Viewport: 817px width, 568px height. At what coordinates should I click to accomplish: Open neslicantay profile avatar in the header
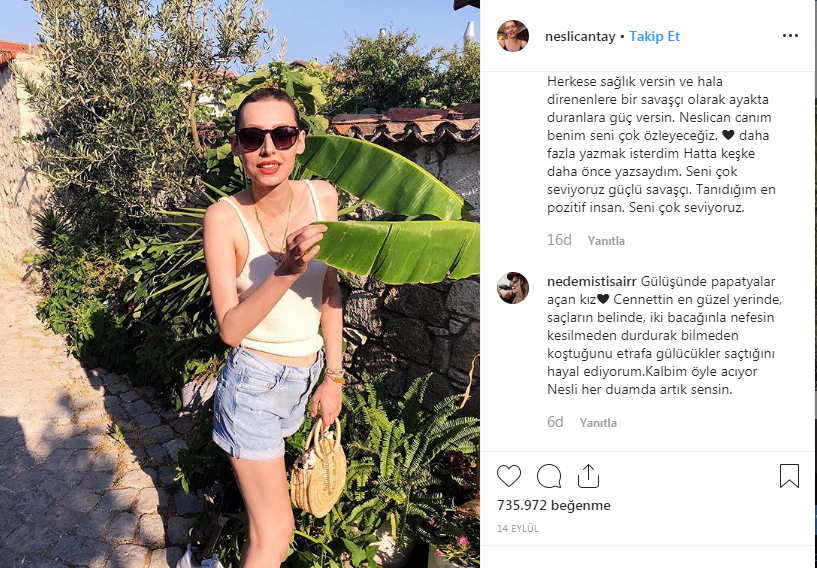click(x=513, y=36)
